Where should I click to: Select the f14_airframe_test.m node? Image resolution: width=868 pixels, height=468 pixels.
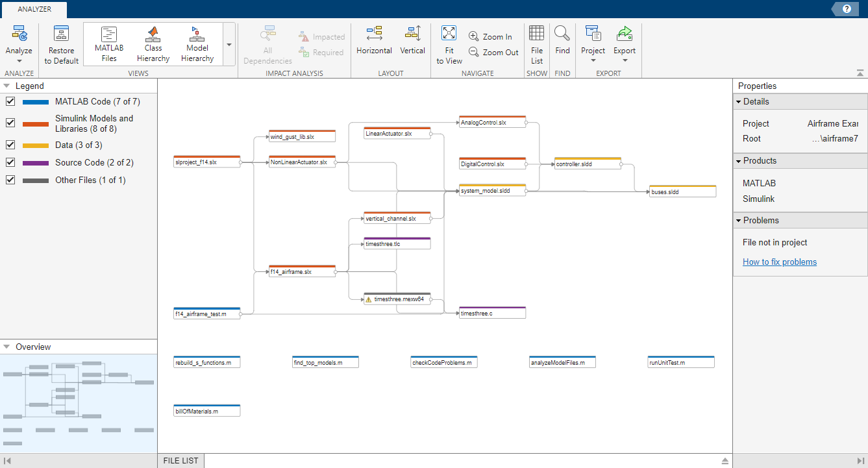pos(207,314)
